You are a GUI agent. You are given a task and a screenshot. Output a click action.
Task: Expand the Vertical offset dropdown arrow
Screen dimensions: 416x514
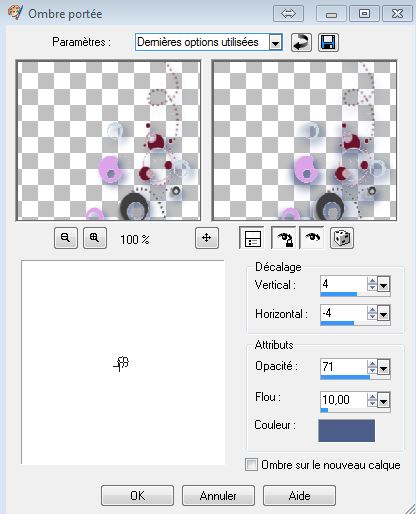point(383,285)
